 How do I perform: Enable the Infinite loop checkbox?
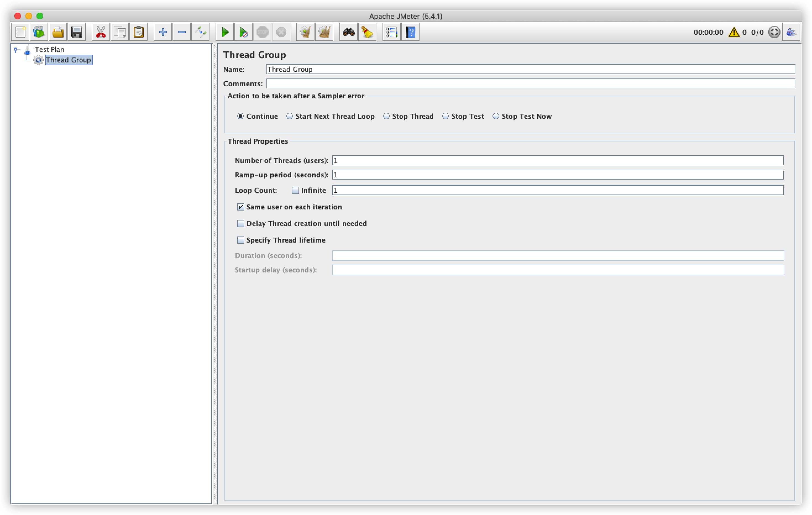(295, 190)
